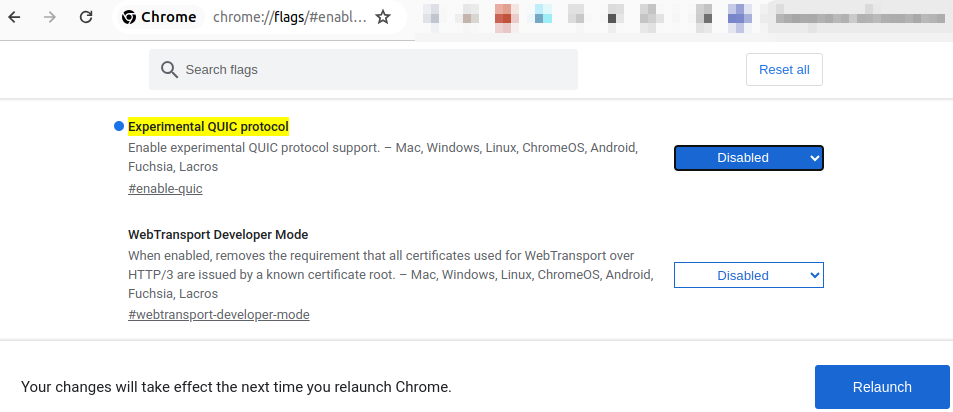Image resolution: width=953 pixels, height=412 pixels.
Task: Click the WebTransport Developer Mode heading
Action: pyautogui.click(x=217, y=235)
